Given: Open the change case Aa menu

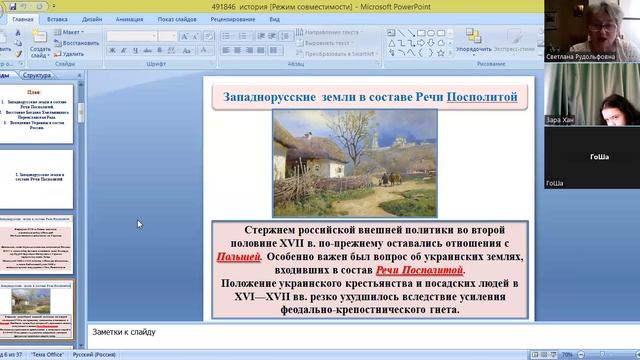Looking at the screenshot, I should [187, 51].
